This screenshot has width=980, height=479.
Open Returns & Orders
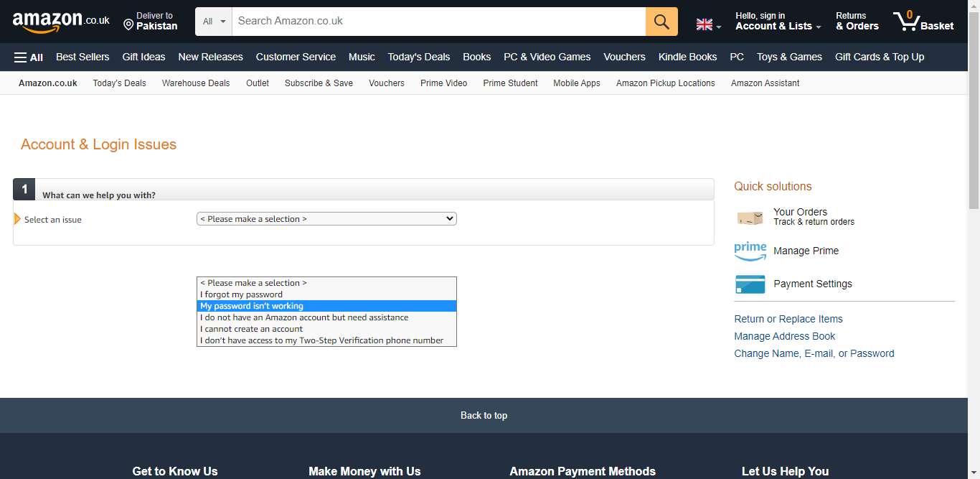(857, 22)
